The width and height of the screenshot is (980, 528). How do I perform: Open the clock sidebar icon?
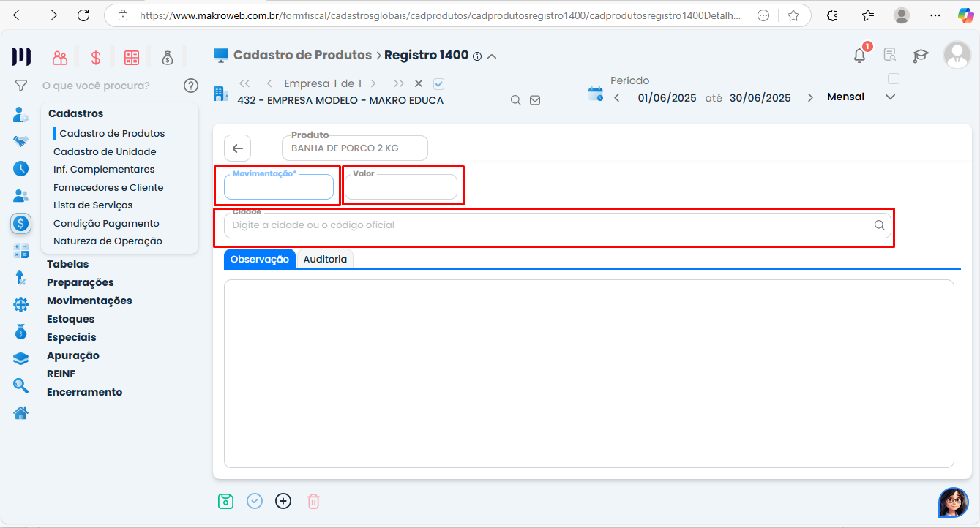coord(21,168)
